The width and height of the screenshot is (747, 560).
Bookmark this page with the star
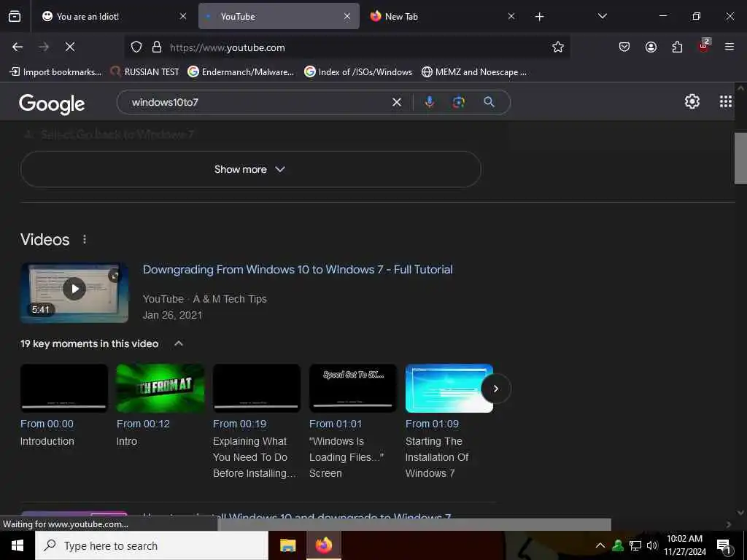(x=558, y=47)
